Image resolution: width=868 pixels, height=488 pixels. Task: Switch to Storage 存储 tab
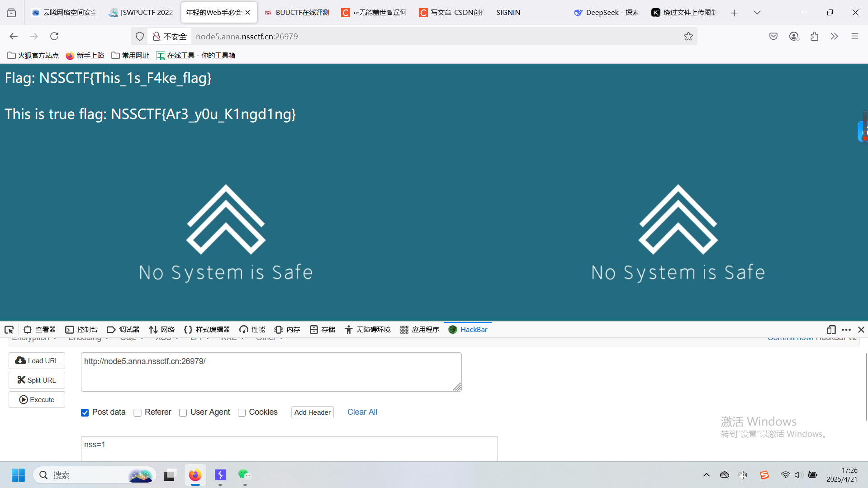pos(323,330)
